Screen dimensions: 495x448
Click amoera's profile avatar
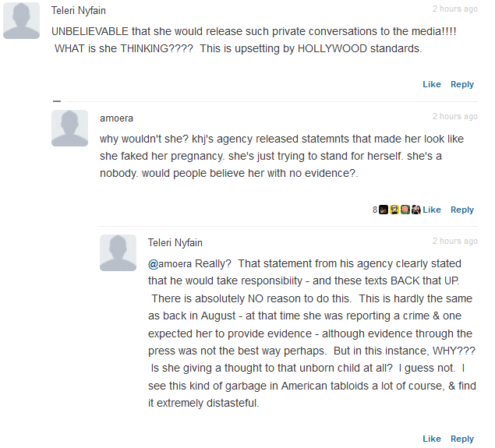pyautogui.click(x=69, y=128)
